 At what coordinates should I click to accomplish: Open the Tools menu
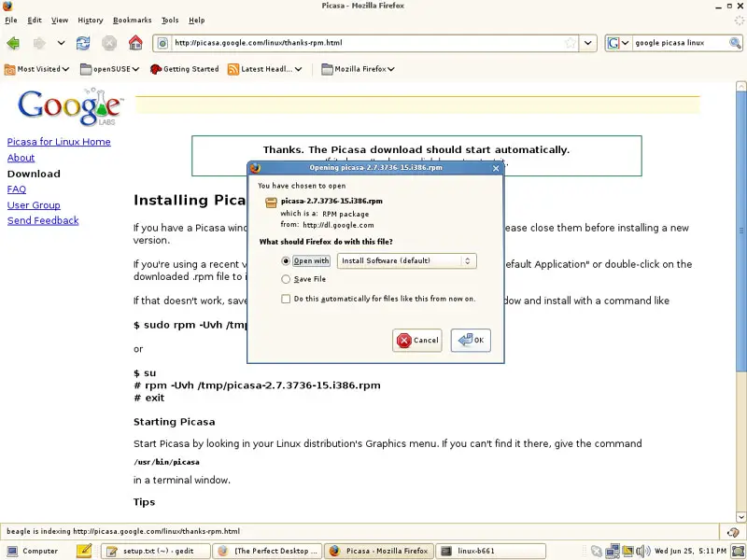170,20
